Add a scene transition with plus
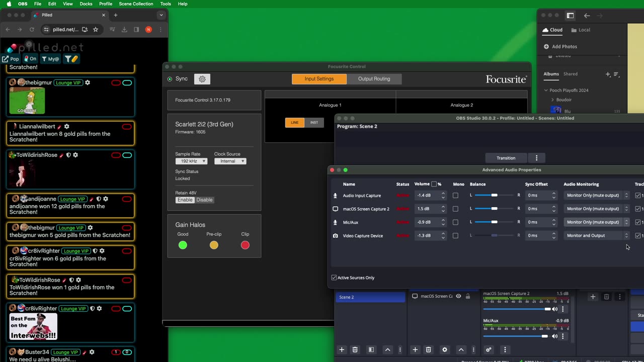This screenshot has height=362, width=644. (x=593, y=297)
